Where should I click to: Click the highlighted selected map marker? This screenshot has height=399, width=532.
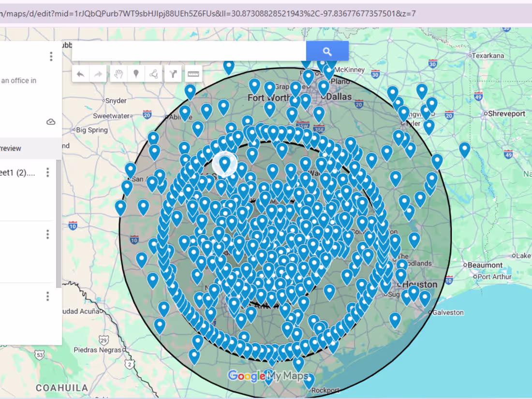[224, 164]
